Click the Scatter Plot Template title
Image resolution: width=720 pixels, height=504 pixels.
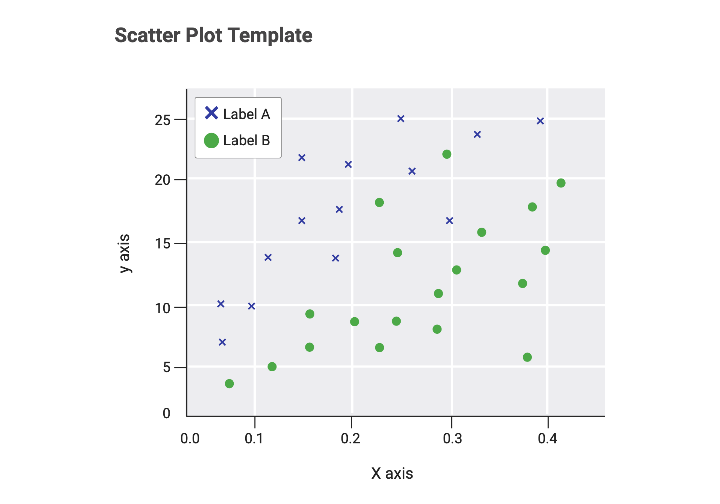click(x=213, y=36)
